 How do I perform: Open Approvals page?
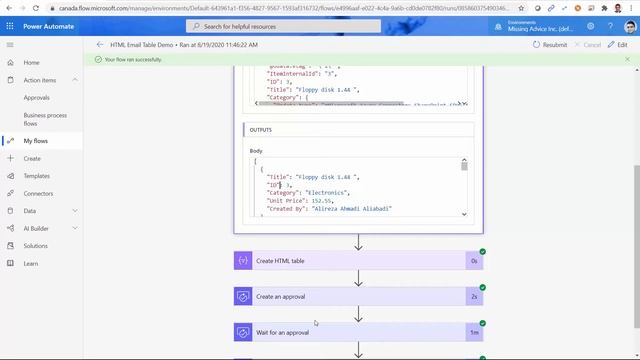[x=36, y=98]
